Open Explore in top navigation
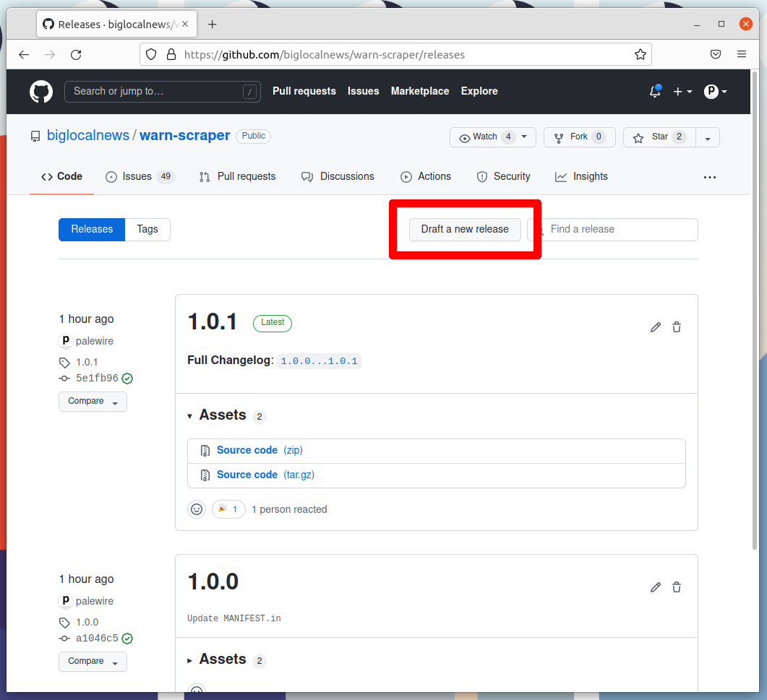The width and height of the screenshot is (767, 700). coord(479,92)
